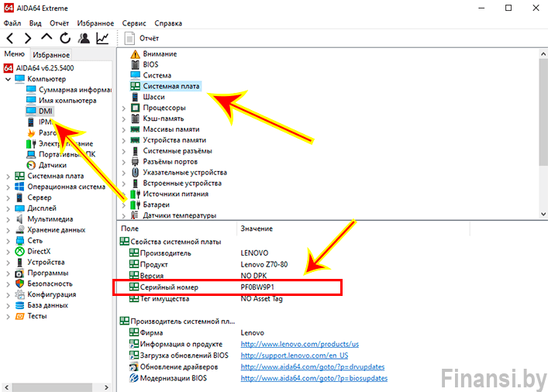Click the Forward navigation arrow

coord(28,38)
